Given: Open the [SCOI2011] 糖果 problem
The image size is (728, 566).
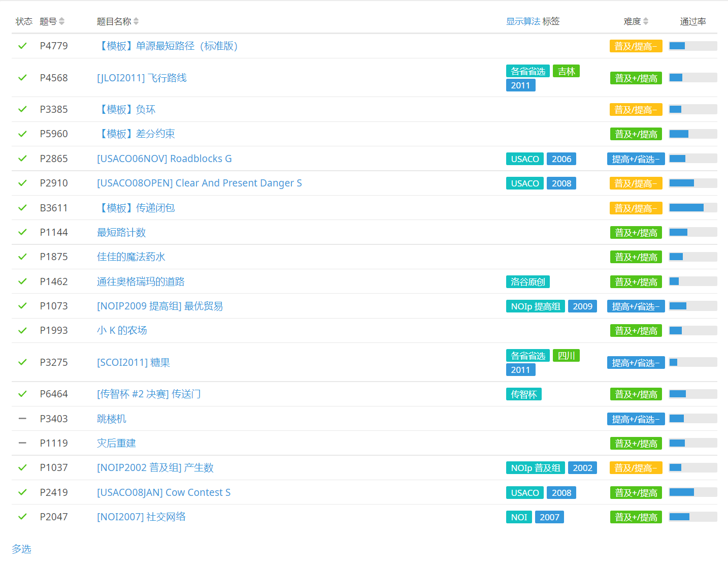Looking at the screenshot, I should 134,362.
